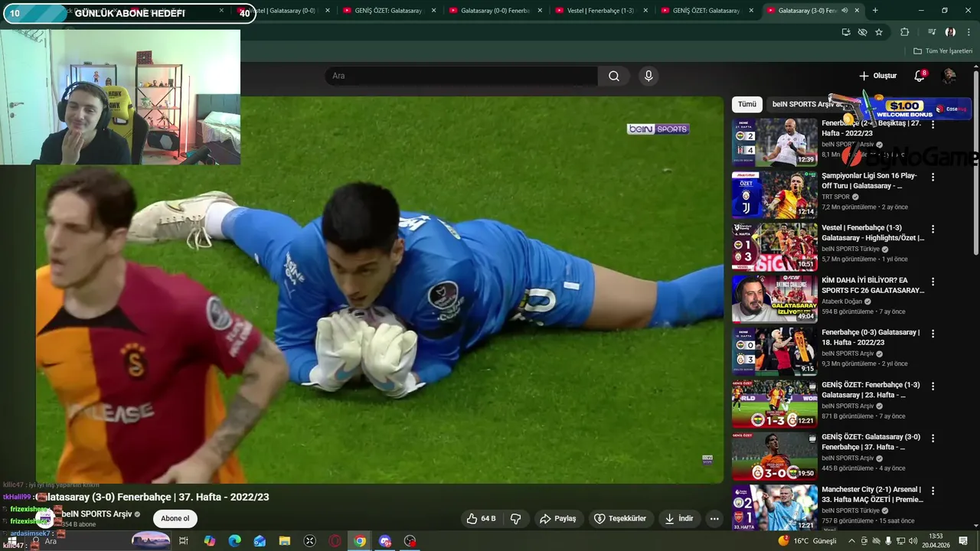
Task: Open new browser tab plus button
Action: [875, 11]
